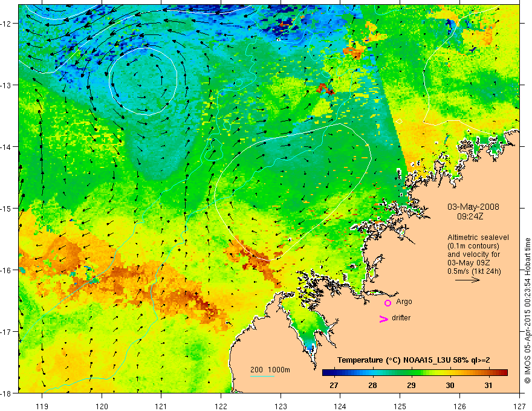Click the longitude label 127
Image resolution: width=532 pixels, height=411 pixels.
519,406
